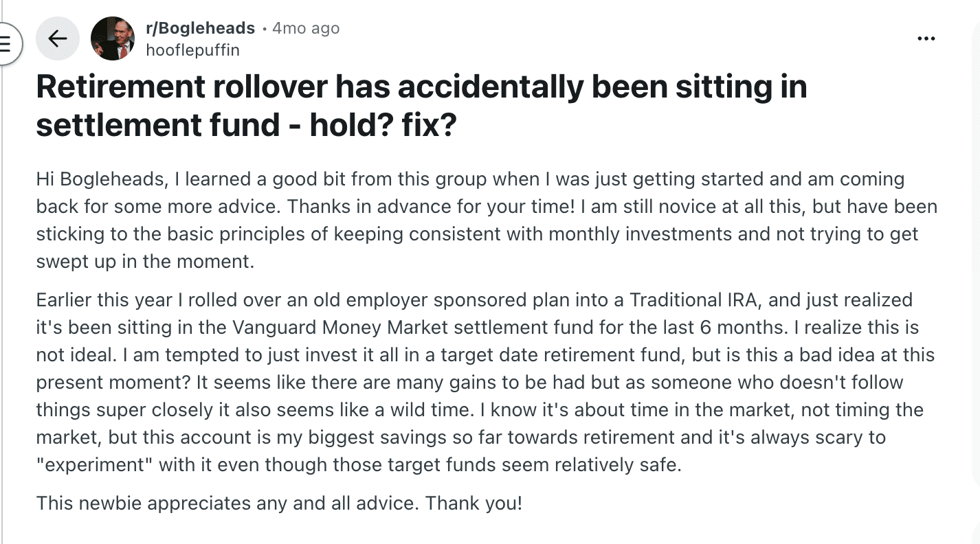The width and height of the screenshot is (980, 544).
Task: Click the "settlement fund - hold? fix?" title line
Action: point(246,126)
